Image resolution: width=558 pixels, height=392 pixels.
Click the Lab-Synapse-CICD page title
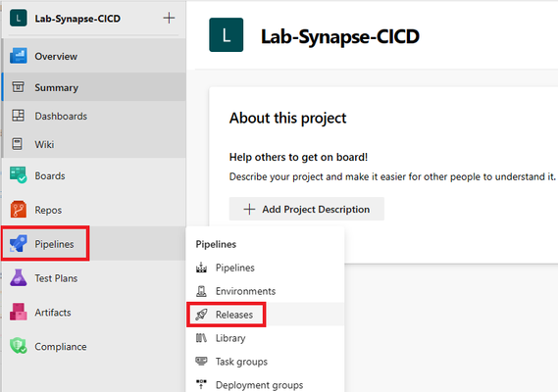pyautogui.click(x=340, y=36)
